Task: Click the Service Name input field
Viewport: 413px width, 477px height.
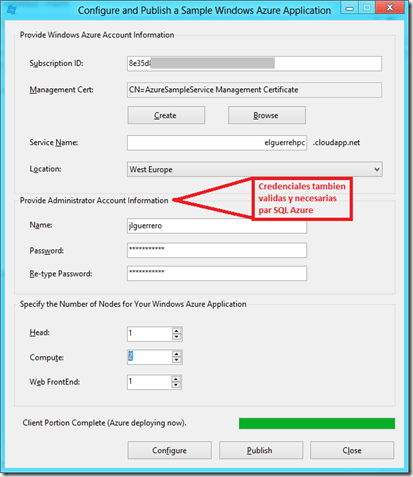Action: [217, 143]
